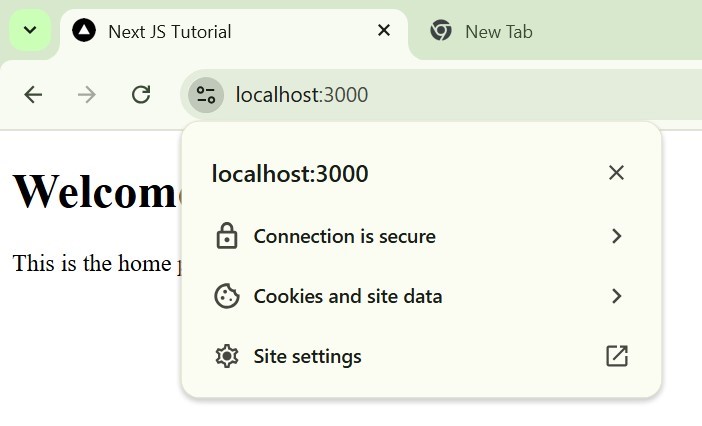The image size is (702, 426).
Task: Expand the Connection is secure chevron
Action: point(616,237)
